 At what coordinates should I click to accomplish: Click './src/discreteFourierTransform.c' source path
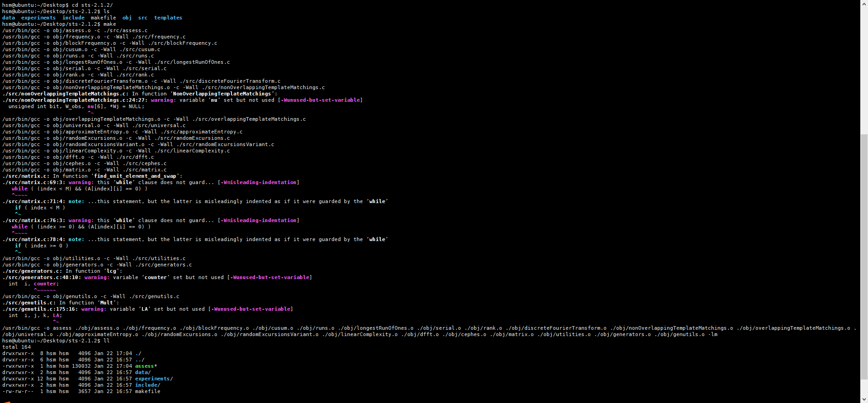point(230,81)
